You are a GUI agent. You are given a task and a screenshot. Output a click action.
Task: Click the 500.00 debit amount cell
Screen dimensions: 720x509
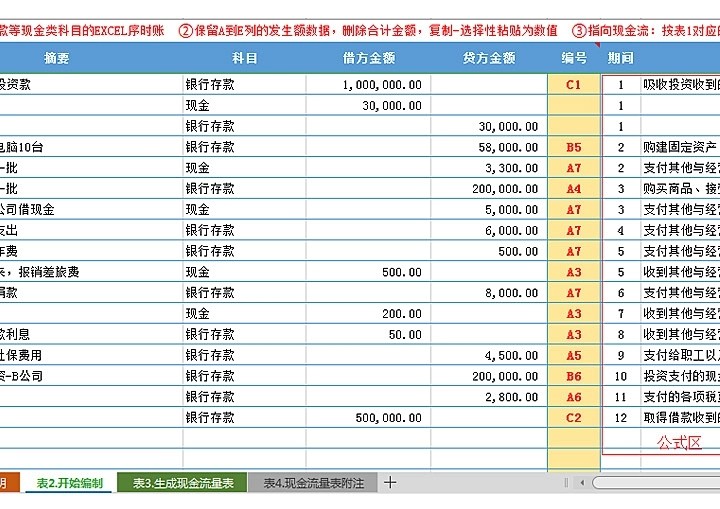point(369,272)
